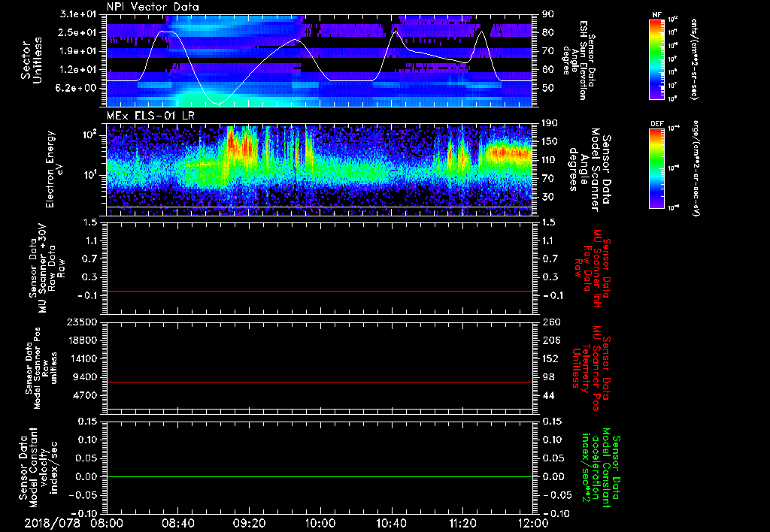Click the red MU Scanner Pos Telemetry title
This screenshot has width=770, height=532.
[x=591, y=368]
